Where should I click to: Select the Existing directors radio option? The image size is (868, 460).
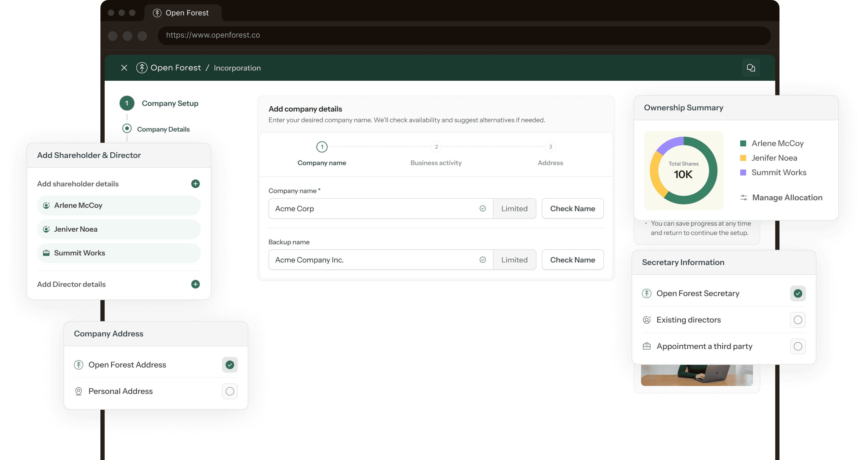[x=797, y=320]
